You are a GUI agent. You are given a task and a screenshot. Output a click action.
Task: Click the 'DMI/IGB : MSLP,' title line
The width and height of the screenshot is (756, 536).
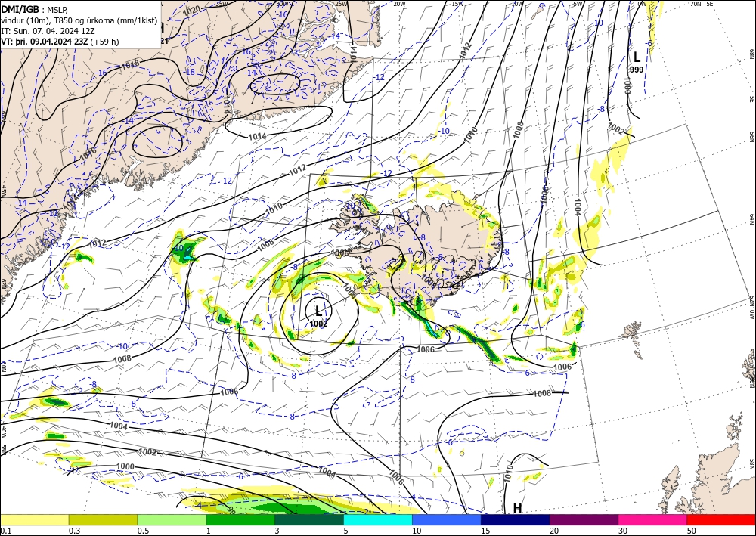[35, 9]
